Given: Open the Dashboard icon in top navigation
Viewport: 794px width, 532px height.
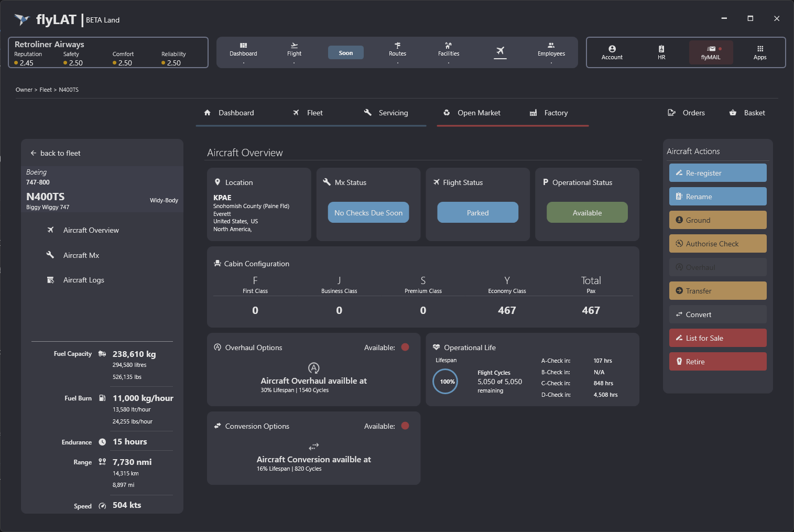Looking at the screenshot, I should [x=243, y=46].
